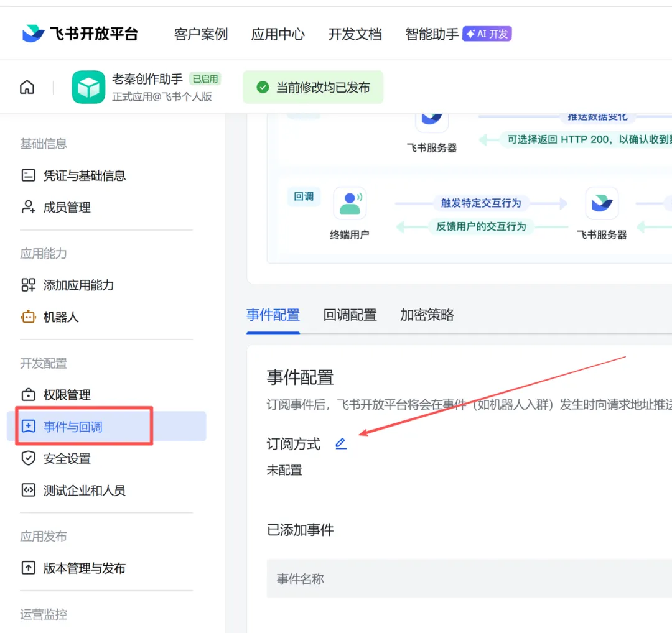
Task: Click the 机器人 robot icon
Action: [x=28, y=317]
